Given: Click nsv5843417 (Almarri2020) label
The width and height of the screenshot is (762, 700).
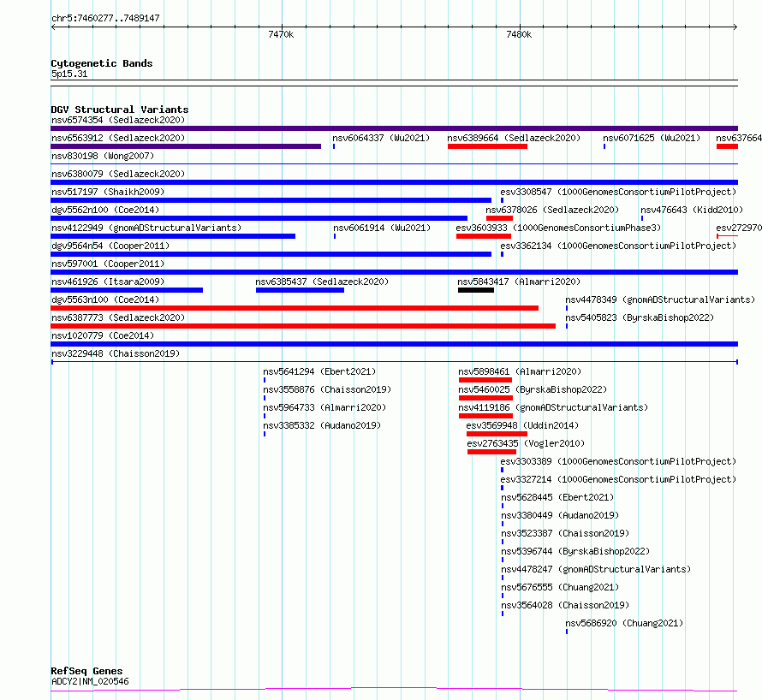Looking at the screenshot, I should 519,282.
